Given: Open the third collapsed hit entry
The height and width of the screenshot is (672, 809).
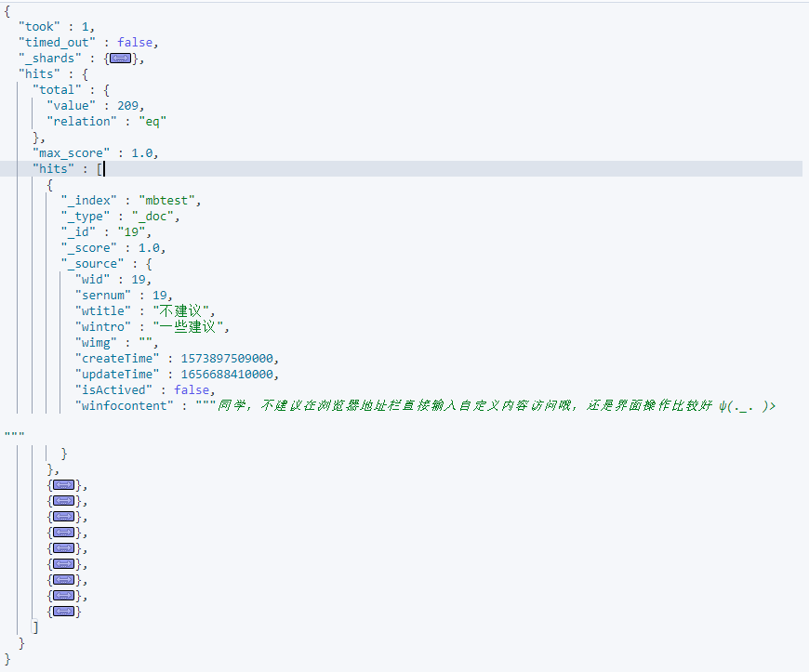Looking at the screenshot, I should click(x=63, y=517).
